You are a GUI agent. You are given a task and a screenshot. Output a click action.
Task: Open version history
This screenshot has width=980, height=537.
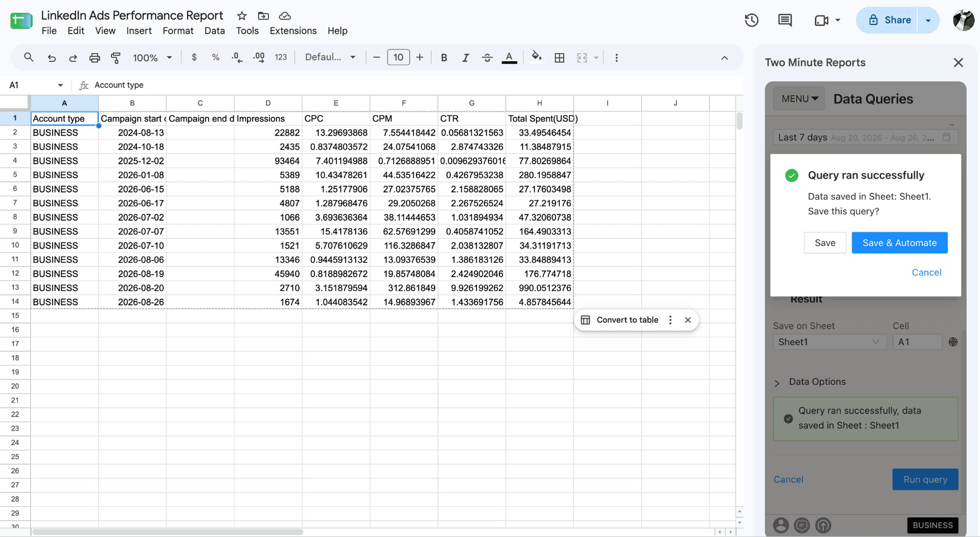751,20
